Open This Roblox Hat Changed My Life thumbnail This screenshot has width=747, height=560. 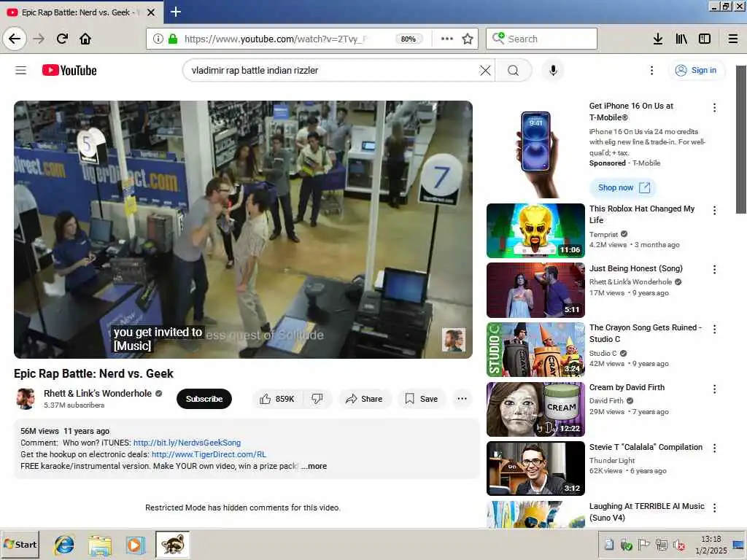coord(536,231)
